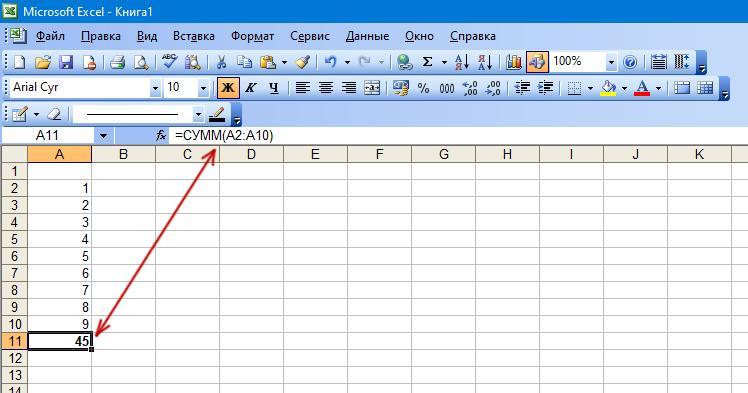Open the Arial Cyr font dropdown
The image size is (748, 393).
pyautogui.click(x=155, y=88)
